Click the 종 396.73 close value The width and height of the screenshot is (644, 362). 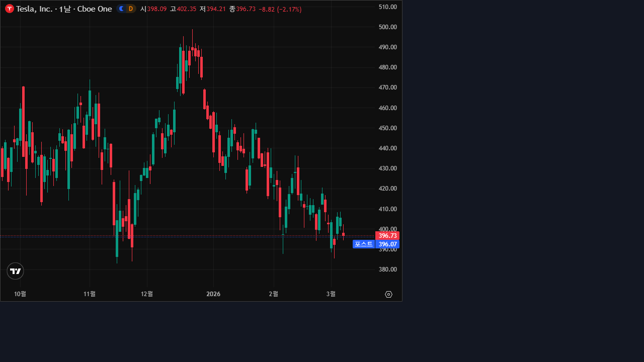[242, 9]
